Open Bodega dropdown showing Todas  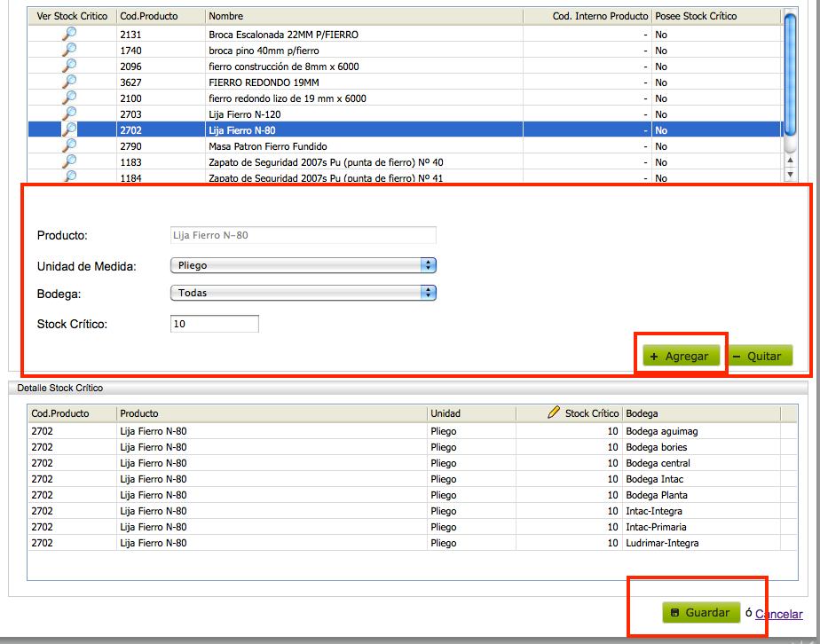tap(304, 293)
